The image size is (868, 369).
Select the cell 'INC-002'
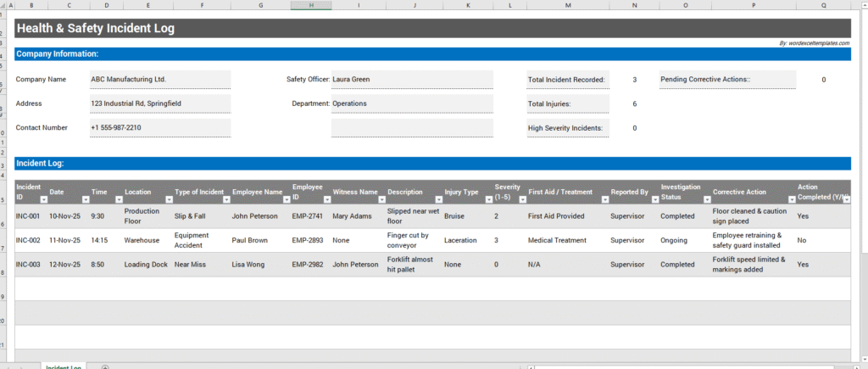coord(31,240)
